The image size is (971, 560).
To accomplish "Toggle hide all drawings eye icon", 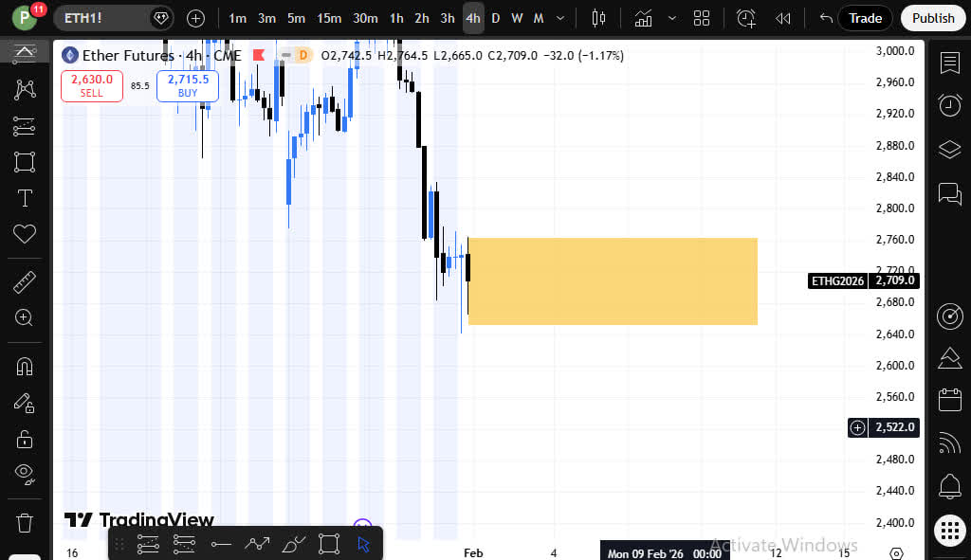I will coord(25,474).
